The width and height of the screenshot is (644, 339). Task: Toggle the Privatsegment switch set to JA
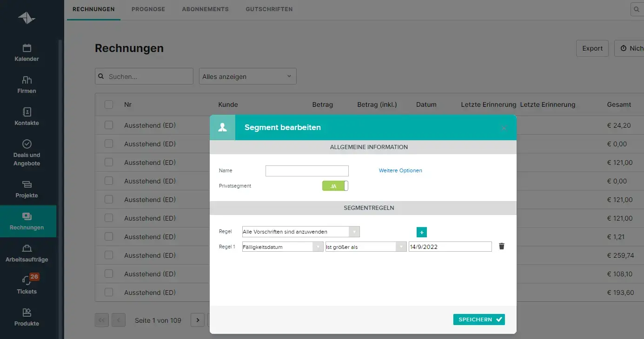tap(335, 186)
